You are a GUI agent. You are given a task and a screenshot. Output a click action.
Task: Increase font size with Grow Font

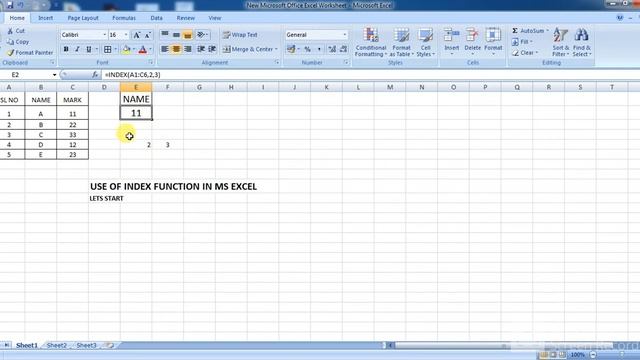click(137, 35)
